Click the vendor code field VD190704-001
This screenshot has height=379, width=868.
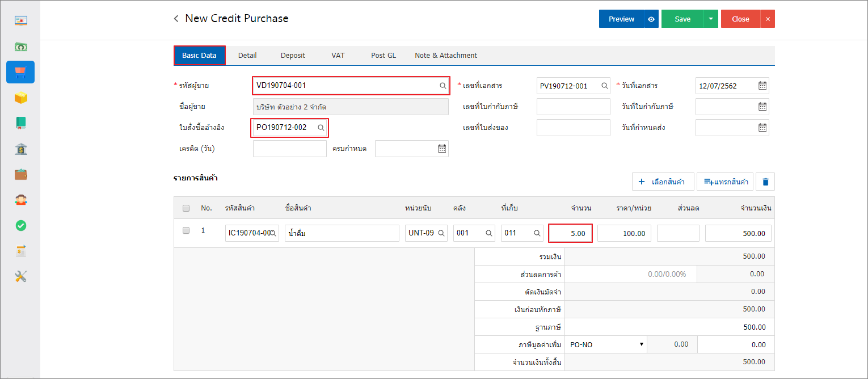click(351, 86)
